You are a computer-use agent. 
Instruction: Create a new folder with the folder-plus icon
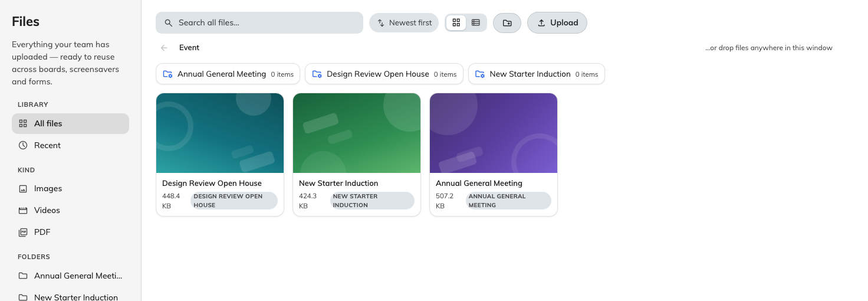pos(507,23)
